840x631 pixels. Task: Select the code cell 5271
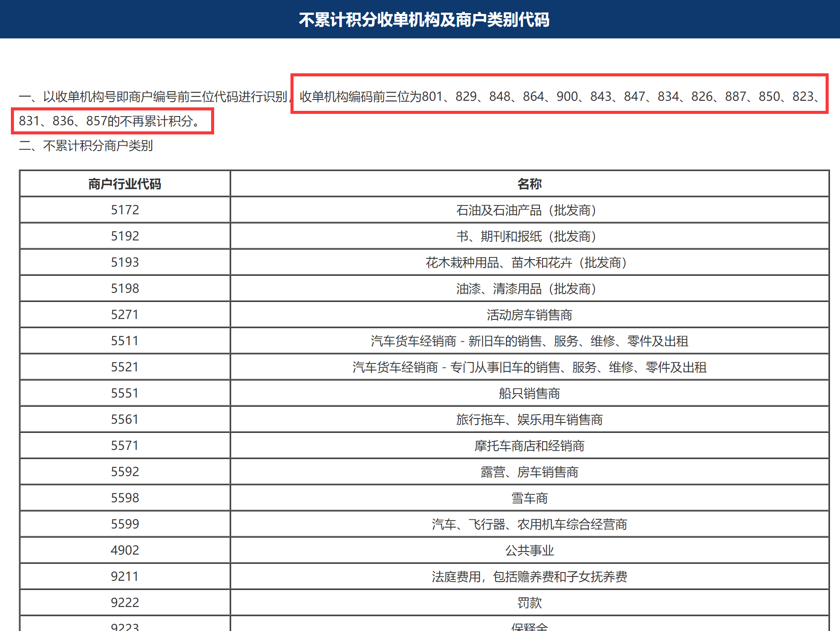[x=125, y=315]
